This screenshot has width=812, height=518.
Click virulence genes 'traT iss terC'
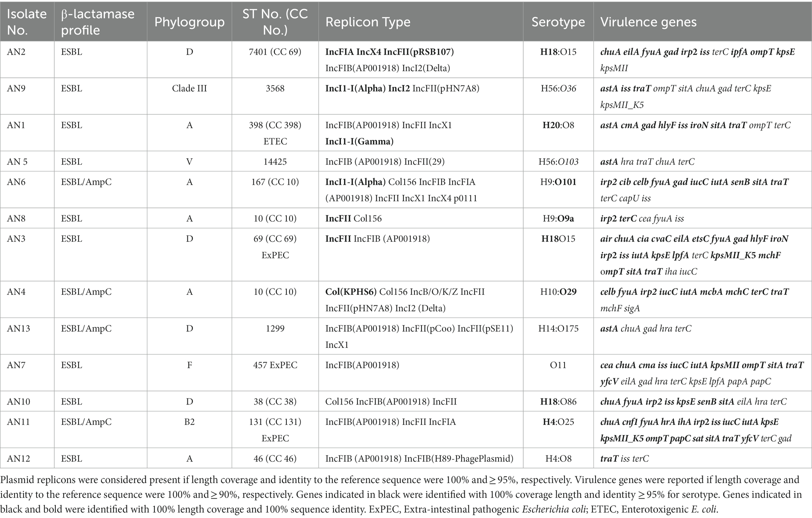point(625,458)
